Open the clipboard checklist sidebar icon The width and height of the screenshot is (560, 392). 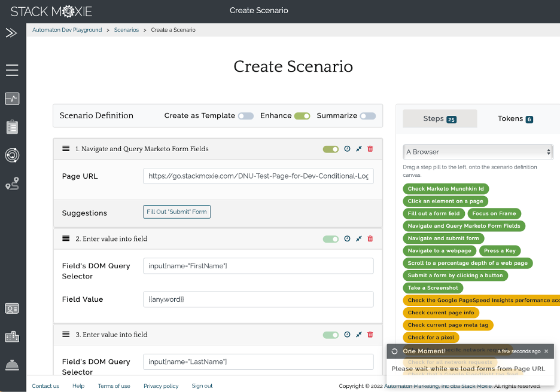[x=12, y=127]
